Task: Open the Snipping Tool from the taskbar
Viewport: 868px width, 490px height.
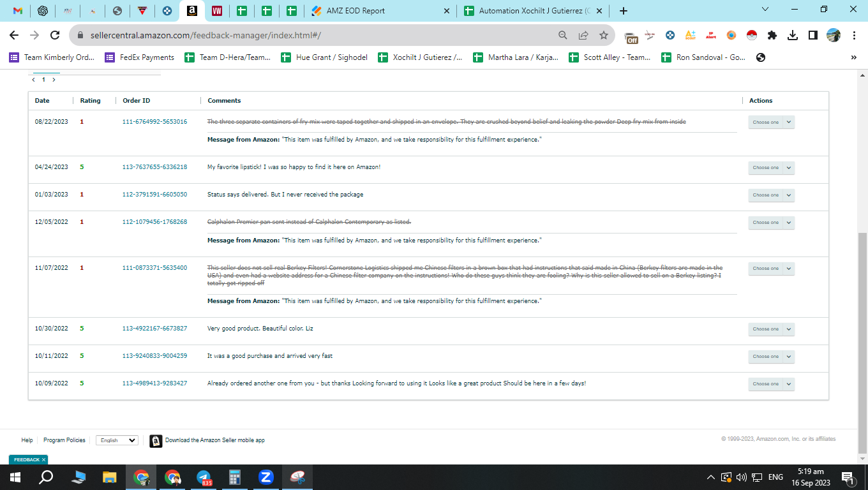Action: (x=297, y=477)
